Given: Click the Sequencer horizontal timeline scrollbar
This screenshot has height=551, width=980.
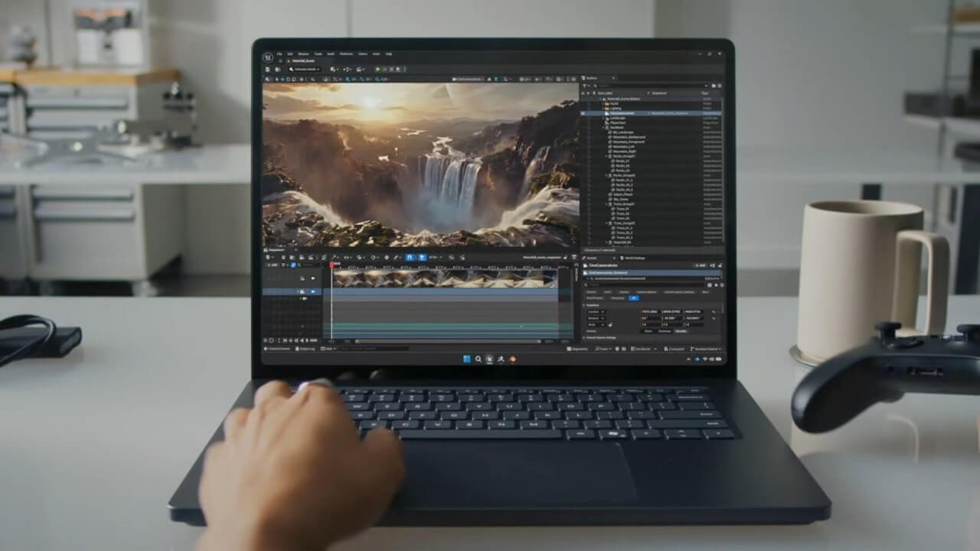Looking at the screenshot, I should [x=448, y=341].
